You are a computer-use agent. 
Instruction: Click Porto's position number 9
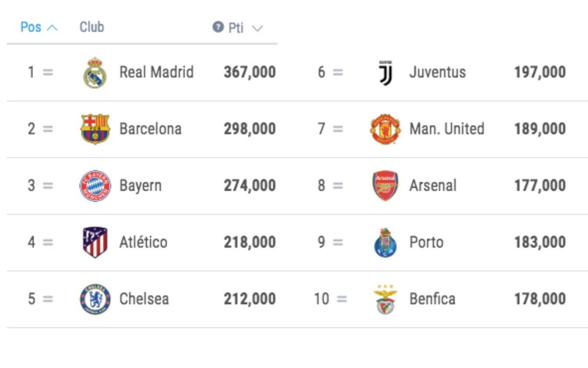pos(321,242)
